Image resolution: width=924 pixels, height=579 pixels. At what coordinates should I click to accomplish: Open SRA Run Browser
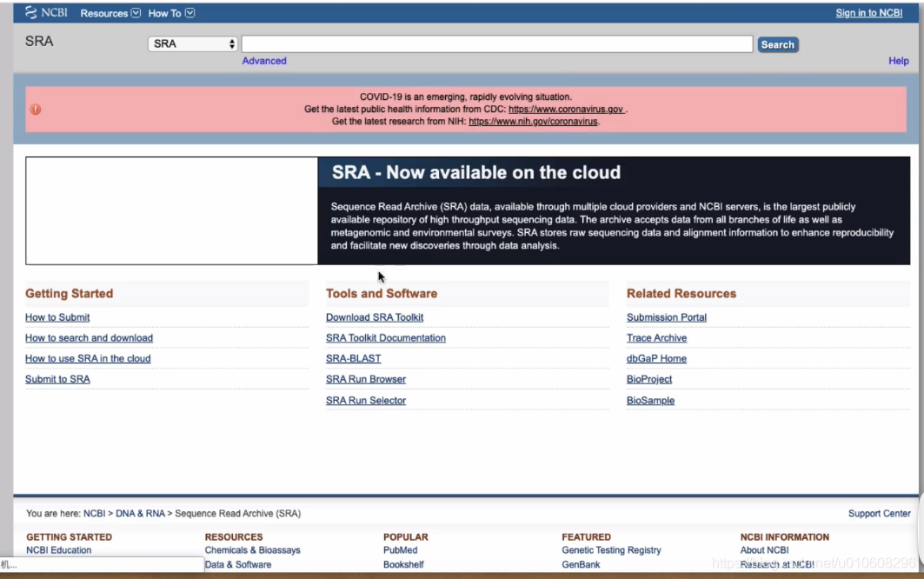[x=365, y=379]
